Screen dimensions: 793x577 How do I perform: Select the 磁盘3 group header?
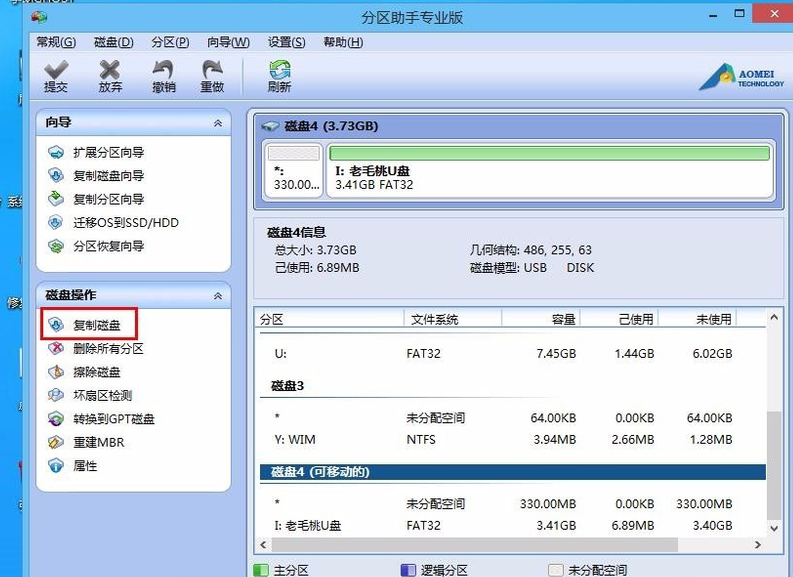[x=513, y=386]
